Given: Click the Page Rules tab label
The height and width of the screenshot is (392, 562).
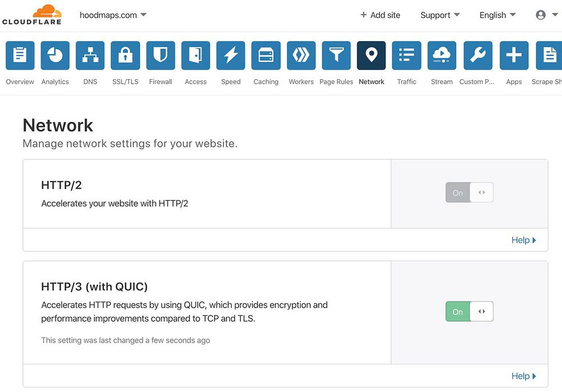Looking at the screenshot, I should tap(336, 81).
